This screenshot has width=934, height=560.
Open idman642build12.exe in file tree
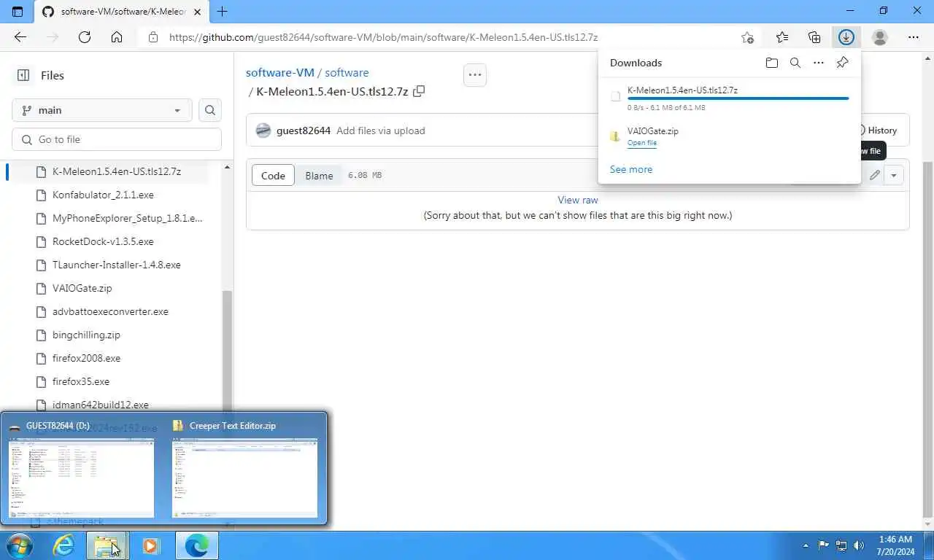101,405
